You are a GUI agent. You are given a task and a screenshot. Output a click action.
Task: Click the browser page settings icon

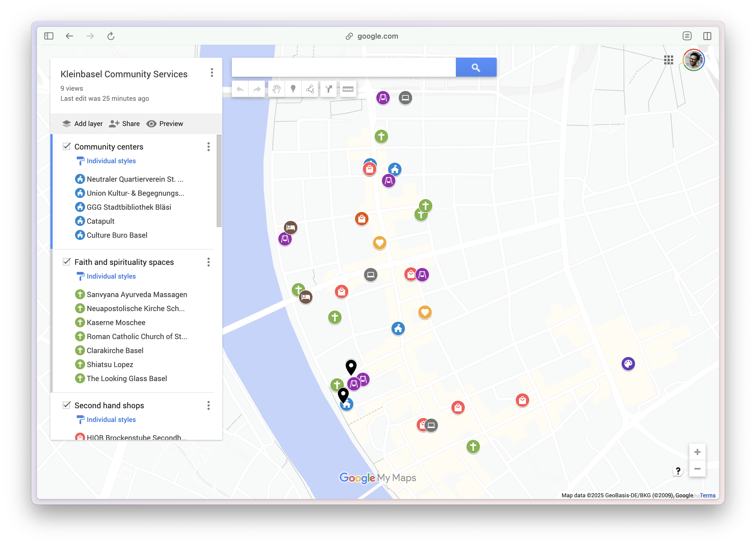pos(687,36)
